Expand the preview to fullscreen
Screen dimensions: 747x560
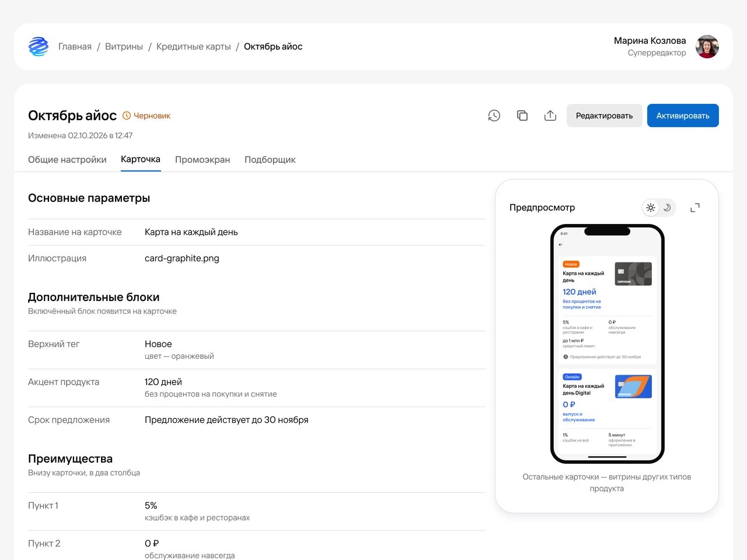695,208
